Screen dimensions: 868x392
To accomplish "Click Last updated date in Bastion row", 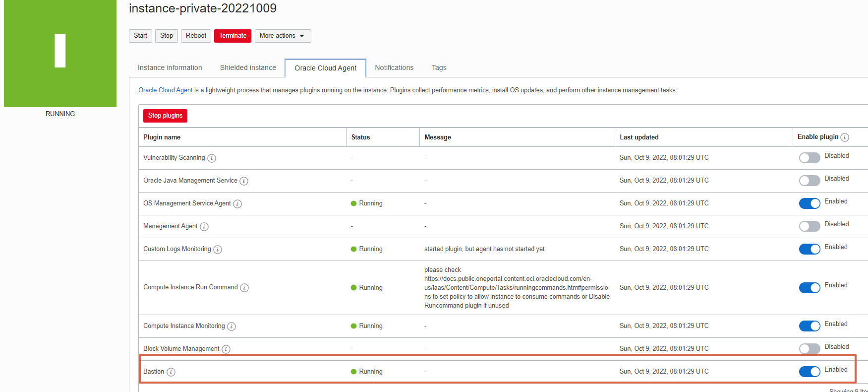I will [664, 372].
